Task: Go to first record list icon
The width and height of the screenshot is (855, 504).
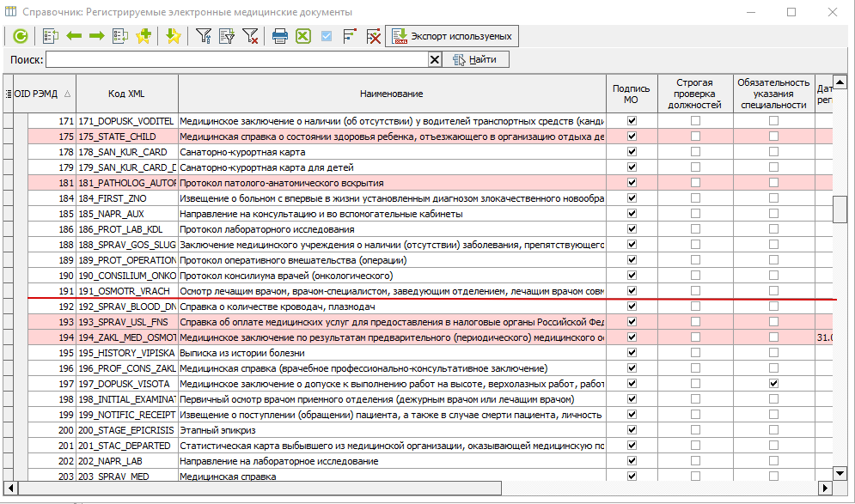Action: pos(50,37)
